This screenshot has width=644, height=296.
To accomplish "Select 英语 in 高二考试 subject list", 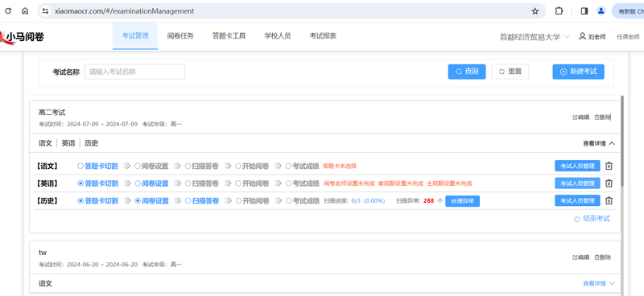I will (68, 143).
